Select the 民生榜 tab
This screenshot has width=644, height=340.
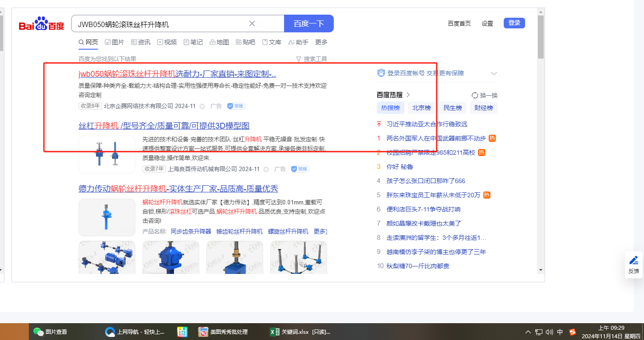click(453, 108)
